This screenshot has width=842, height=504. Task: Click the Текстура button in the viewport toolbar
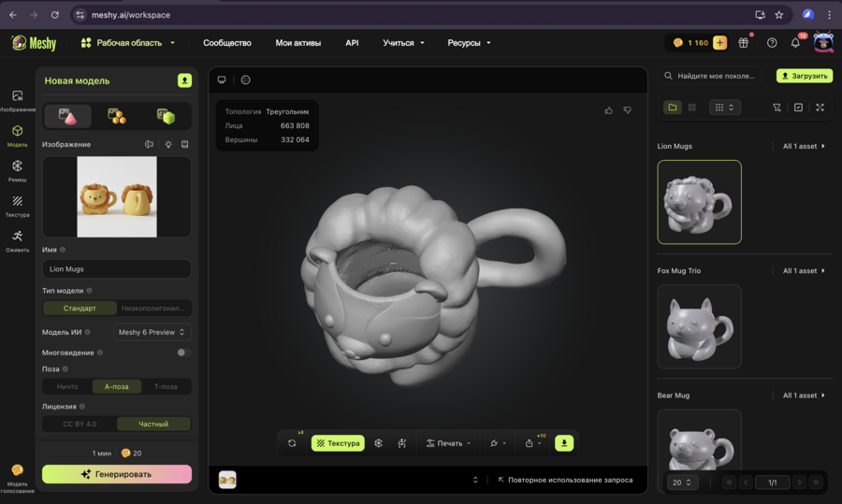[x=338, y=443]
